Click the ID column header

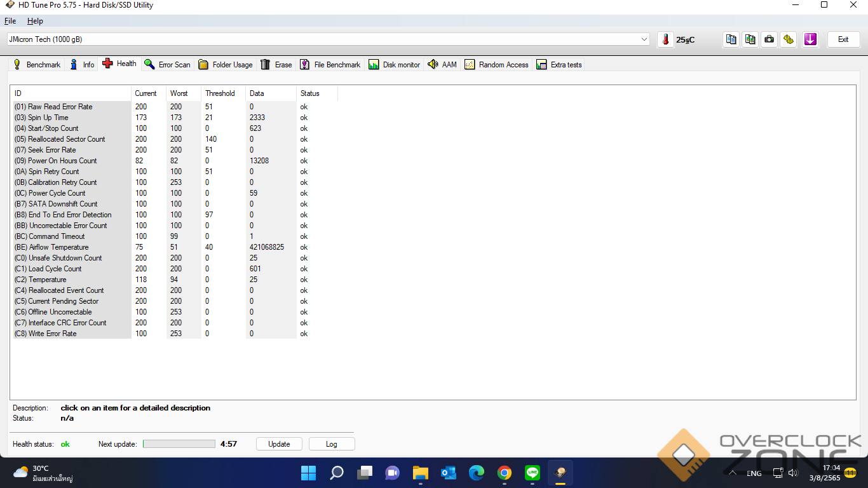pos(72,93)
